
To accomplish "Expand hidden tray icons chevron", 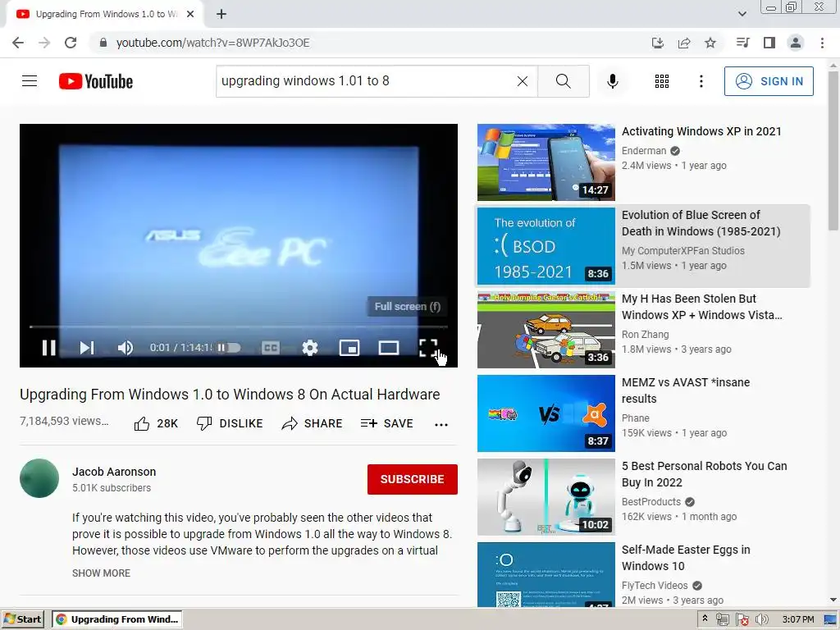I will click(x=705, y=619).
